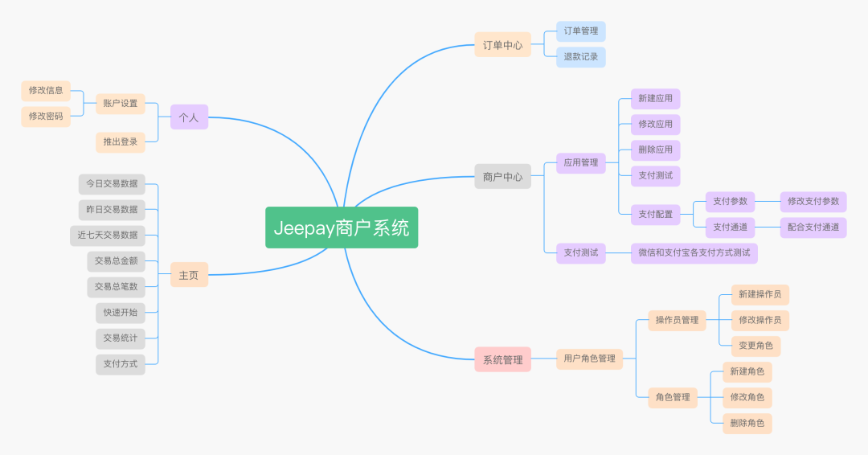The height and width of the screenshot is (455, 868).
Task: Click the 账户设置 node
Action: coord(120,104)
